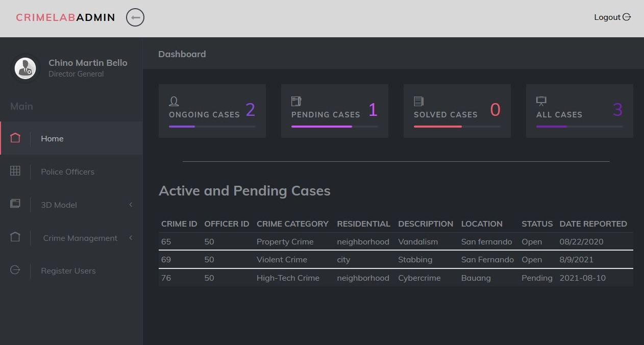644x345 pixels.
Task: Click the sidebar collapse back-arrow icon
Action: click(135, 18)
